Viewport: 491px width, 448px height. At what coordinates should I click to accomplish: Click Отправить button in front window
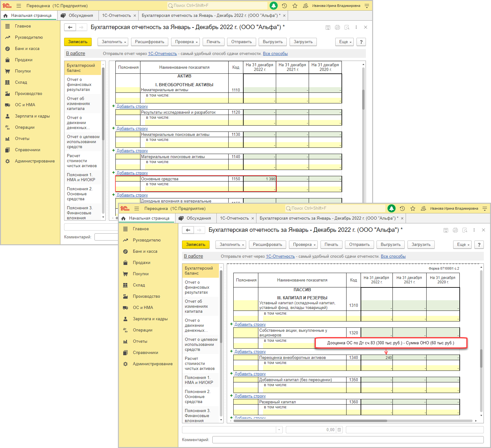(359, 245)
